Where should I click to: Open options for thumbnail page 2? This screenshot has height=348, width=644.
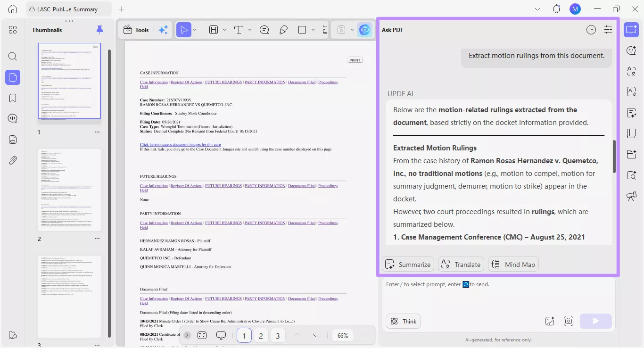(x=97, y=239)
